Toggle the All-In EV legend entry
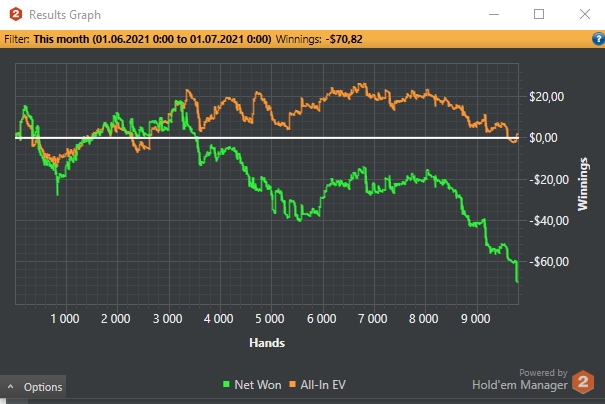Viewport: 605px width, 404px height. click(318, 385)
